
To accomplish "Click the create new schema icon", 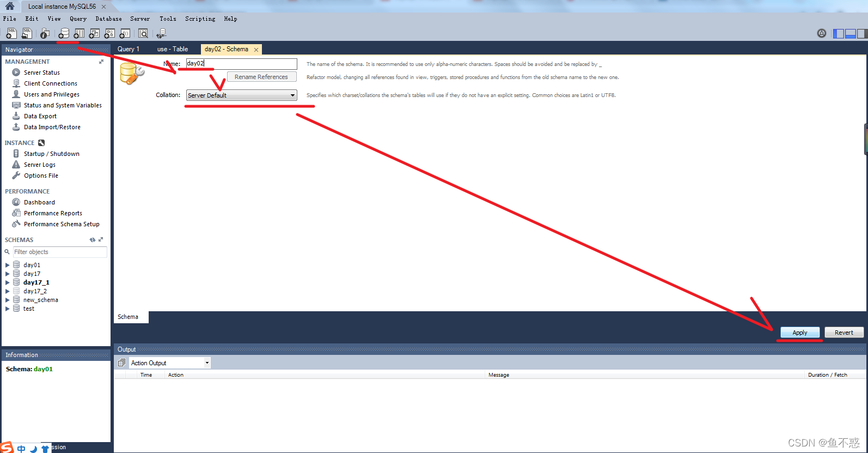I will 64,34.
